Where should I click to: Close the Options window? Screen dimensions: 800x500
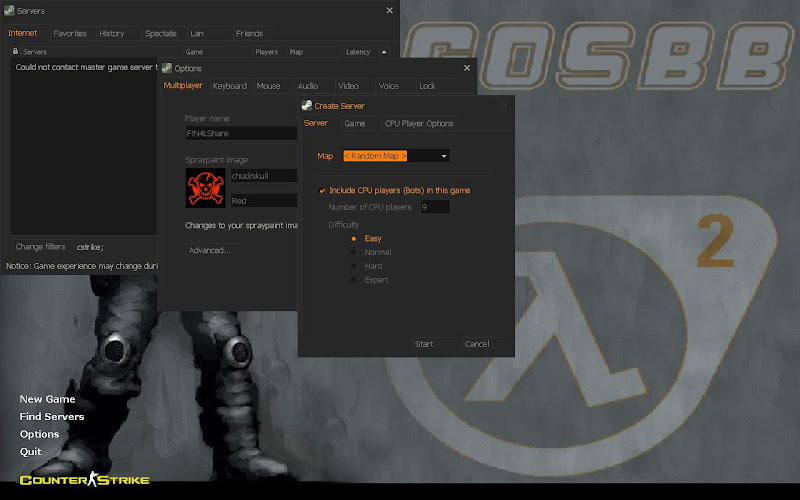pos(467,68)
